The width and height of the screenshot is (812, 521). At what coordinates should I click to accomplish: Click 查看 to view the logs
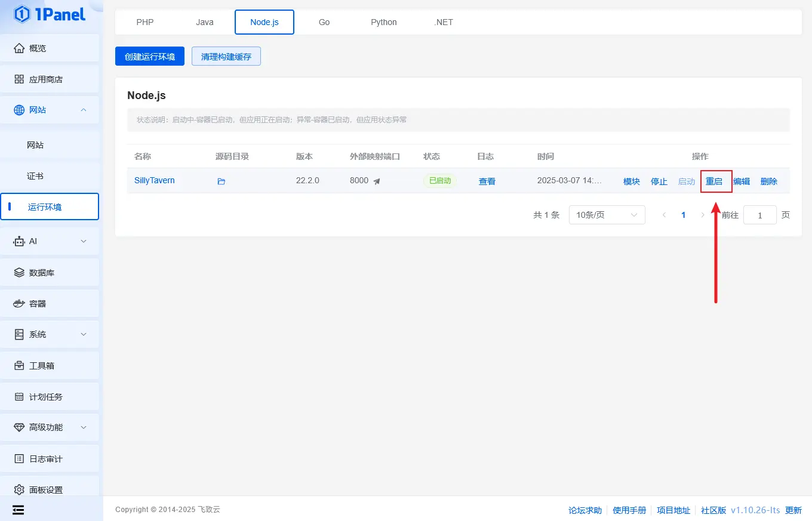coord(487,181)
